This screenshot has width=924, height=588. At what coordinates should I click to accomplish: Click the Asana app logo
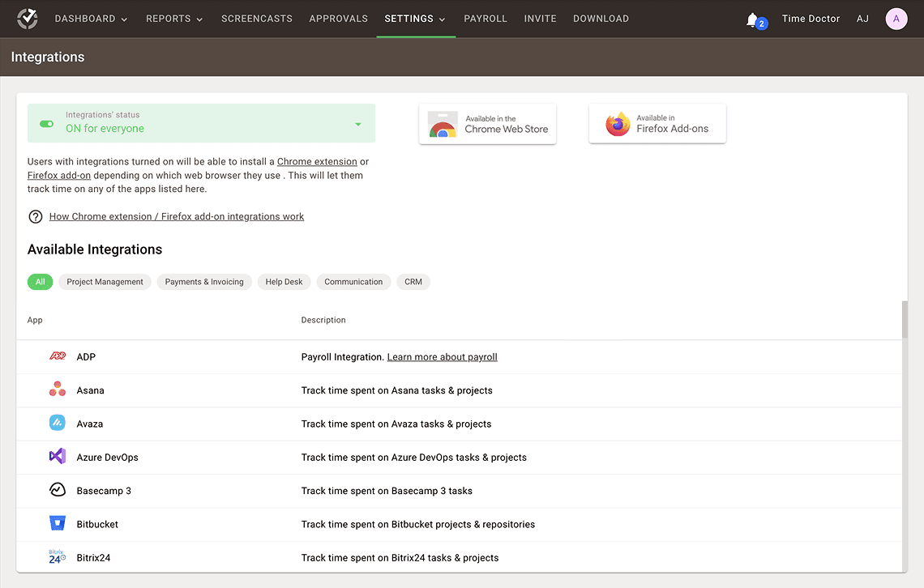pyautogui.click(x=58, y=389)
